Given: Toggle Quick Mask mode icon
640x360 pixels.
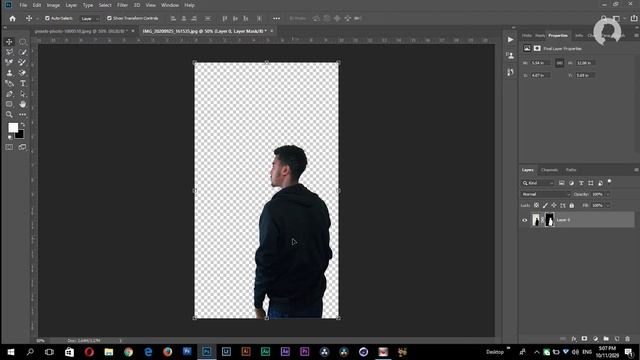Looking at the screenshot, I should [x=9, y=147].
